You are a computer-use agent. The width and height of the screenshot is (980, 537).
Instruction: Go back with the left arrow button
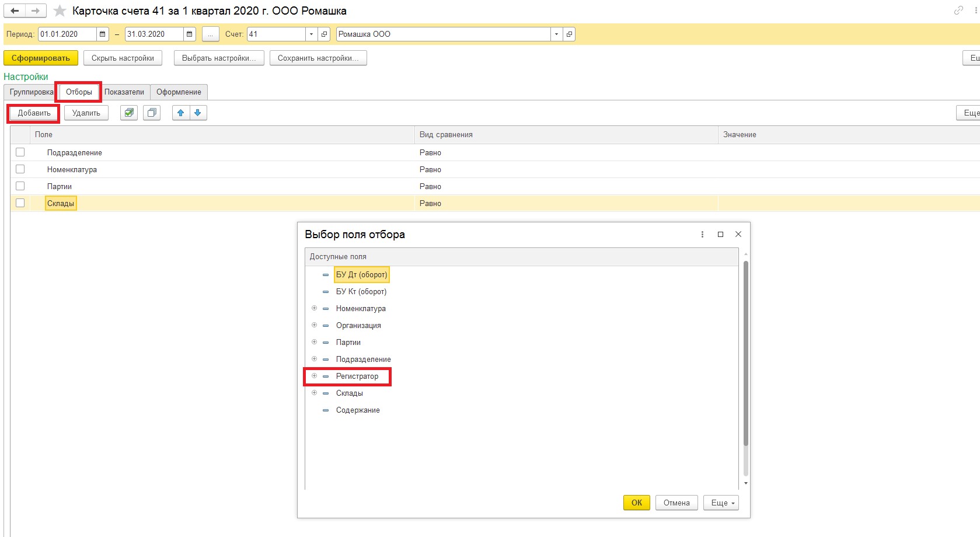[x=15, y=11]
